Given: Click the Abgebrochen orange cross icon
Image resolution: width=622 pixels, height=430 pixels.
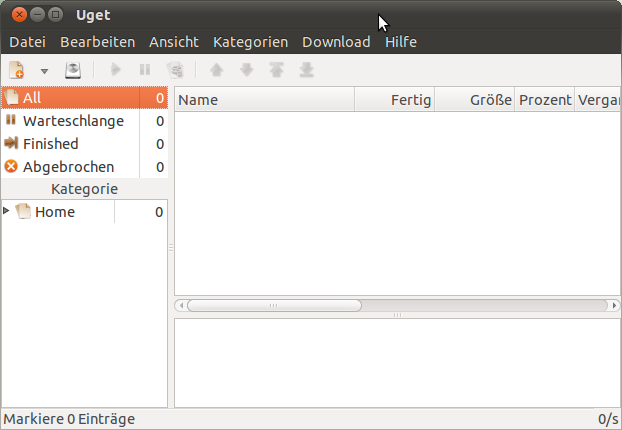Looking at the screenshot, I should (11, 166).
